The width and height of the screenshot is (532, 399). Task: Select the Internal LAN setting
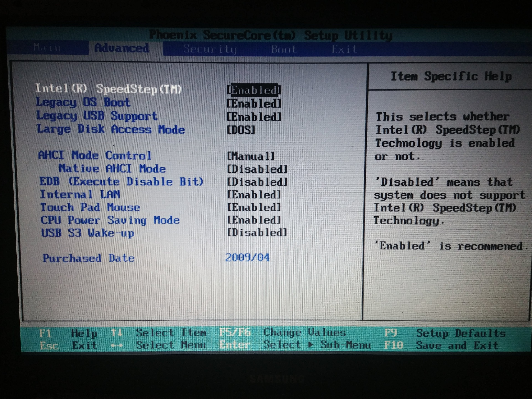pos(80,194)
